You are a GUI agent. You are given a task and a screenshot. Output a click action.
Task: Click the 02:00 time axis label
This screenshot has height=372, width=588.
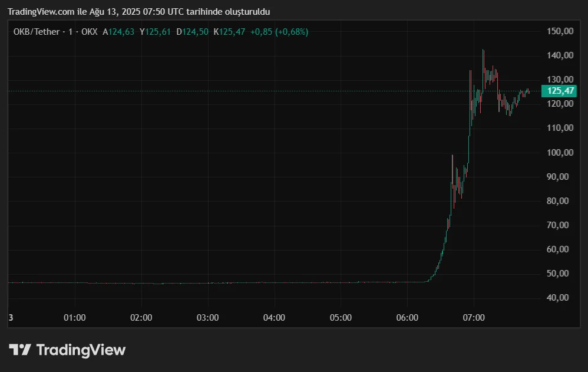pyautogui.click(x=141, y=318)
